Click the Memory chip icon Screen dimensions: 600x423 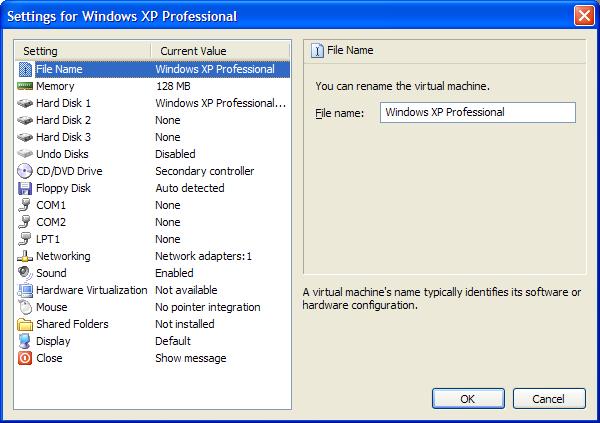(25, 86)
